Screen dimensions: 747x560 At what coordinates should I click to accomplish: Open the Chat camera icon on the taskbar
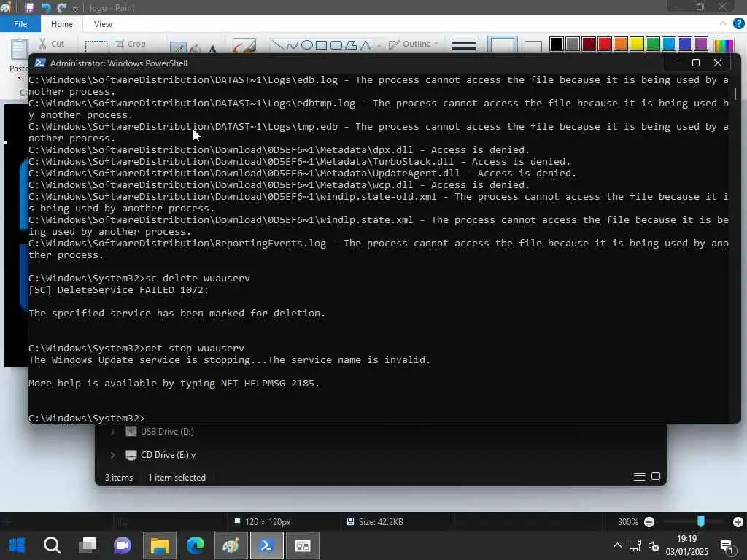click(x=123, y=545)
